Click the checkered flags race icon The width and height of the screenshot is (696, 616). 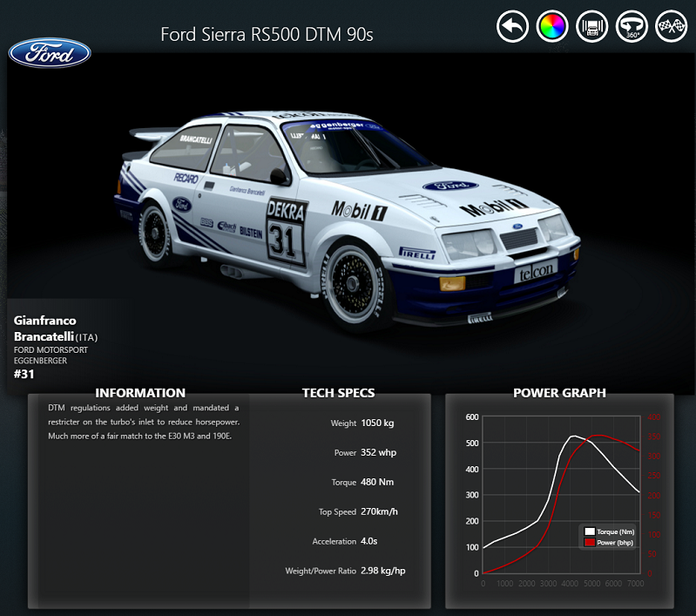(x=671, y=27)
